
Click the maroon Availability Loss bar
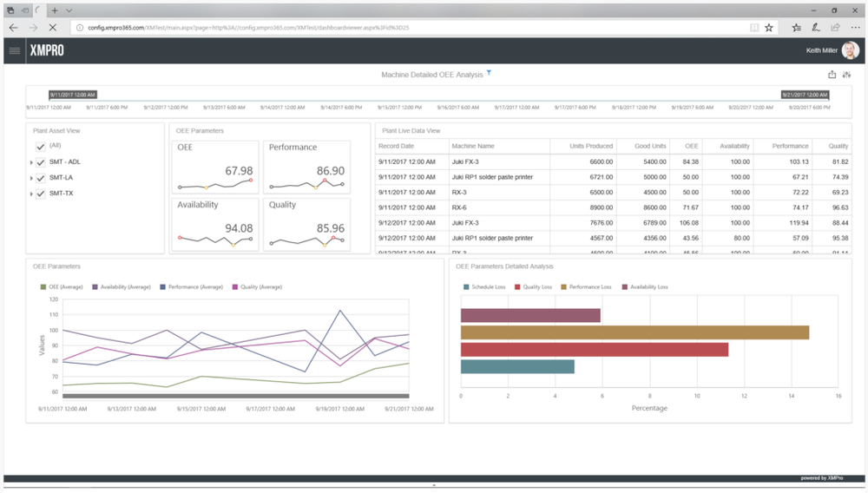530,315
